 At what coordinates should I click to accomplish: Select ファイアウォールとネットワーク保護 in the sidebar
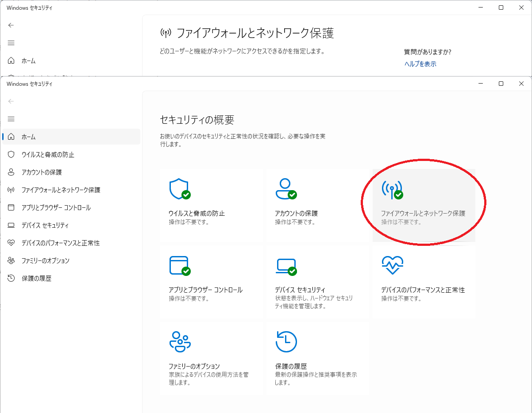[x=71, y=190]
